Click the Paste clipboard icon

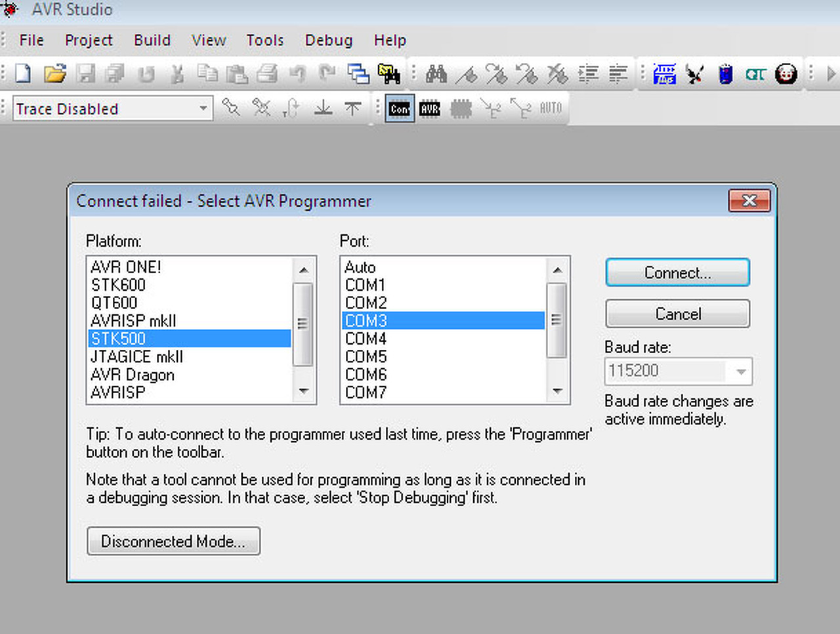(x=237, y=73)
